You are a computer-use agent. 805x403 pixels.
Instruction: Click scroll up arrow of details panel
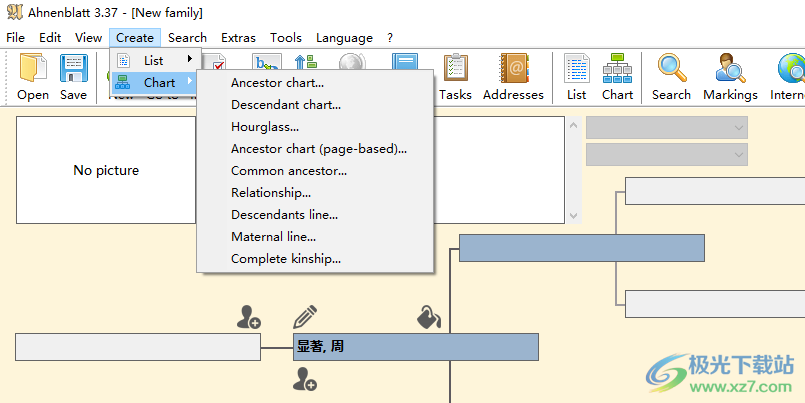pos(574,125)
